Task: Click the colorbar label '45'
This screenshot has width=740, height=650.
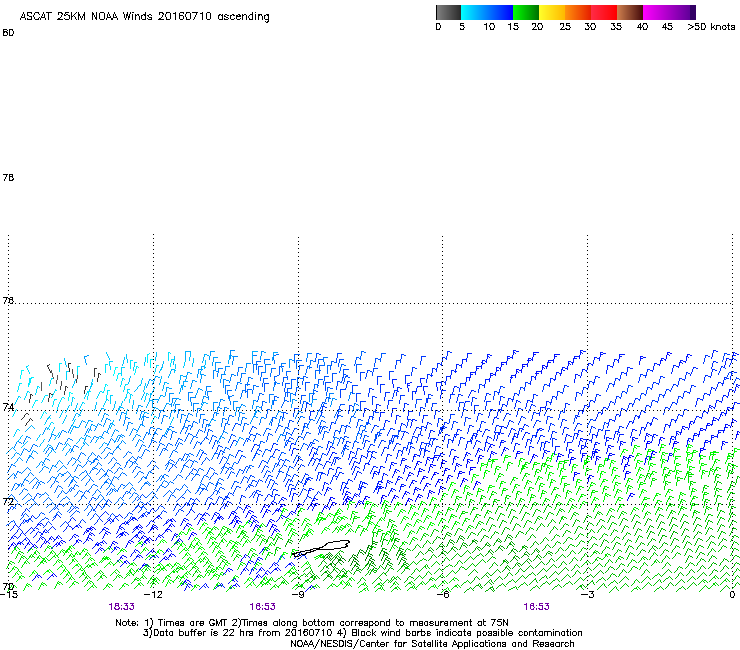Action: pyautogui.click(x=667, y=27)
